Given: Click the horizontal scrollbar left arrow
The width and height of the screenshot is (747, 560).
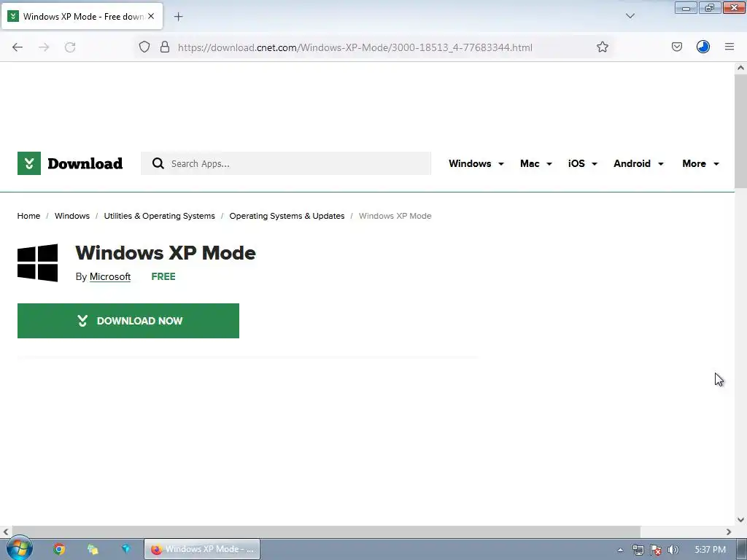Looking at the screenshot, I should click(6, 532).
